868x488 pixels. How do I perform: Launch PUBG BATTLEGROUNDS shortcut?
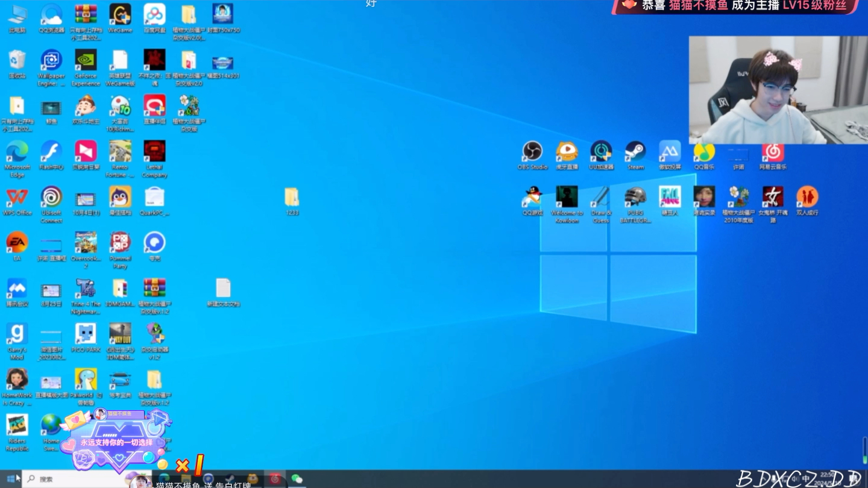point(635,205)
